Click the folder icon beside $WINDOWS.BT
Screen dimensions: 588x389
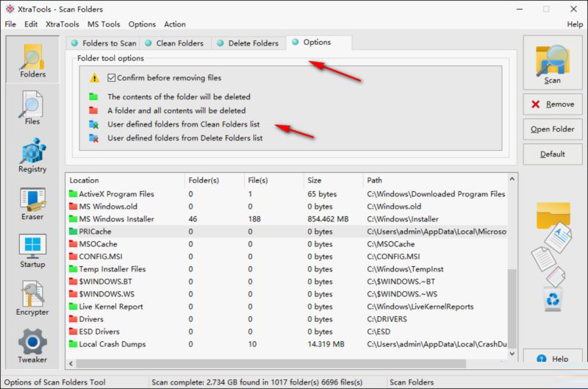click(x=73, y=282)
